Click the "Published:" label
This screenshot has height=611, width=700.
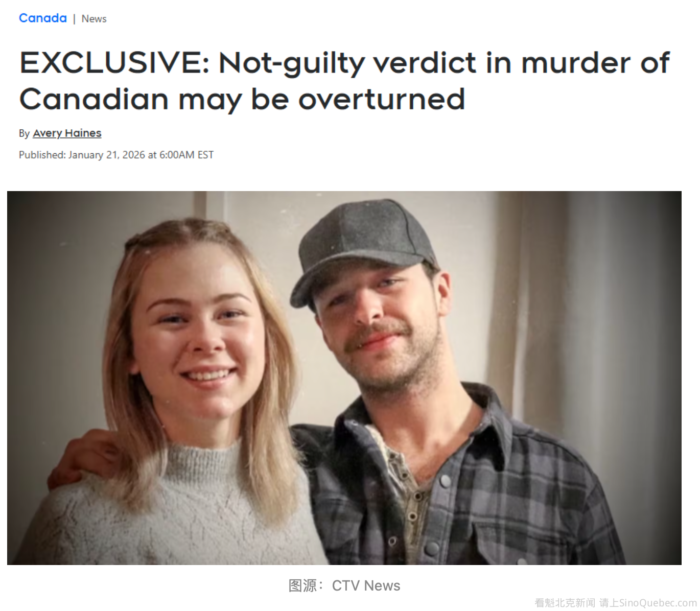point(42,155)
